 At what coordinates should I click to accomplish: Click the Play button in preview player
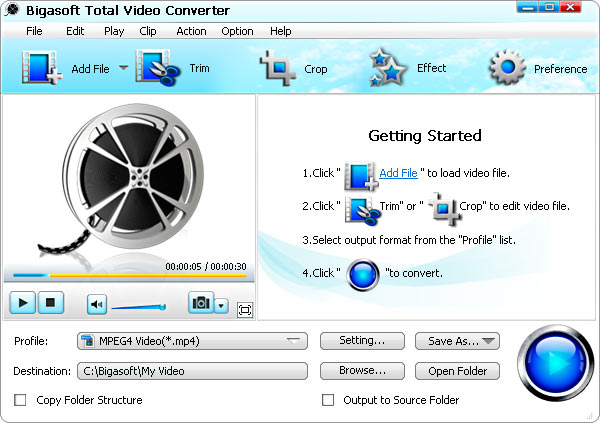(x=23, y=303)
